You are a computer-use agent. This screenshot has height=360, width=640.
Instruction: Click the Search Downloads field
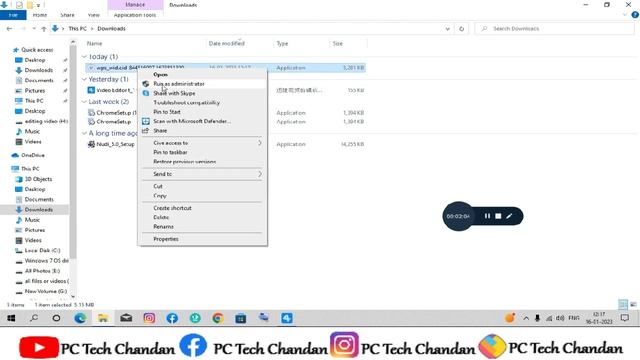point(554,29)
